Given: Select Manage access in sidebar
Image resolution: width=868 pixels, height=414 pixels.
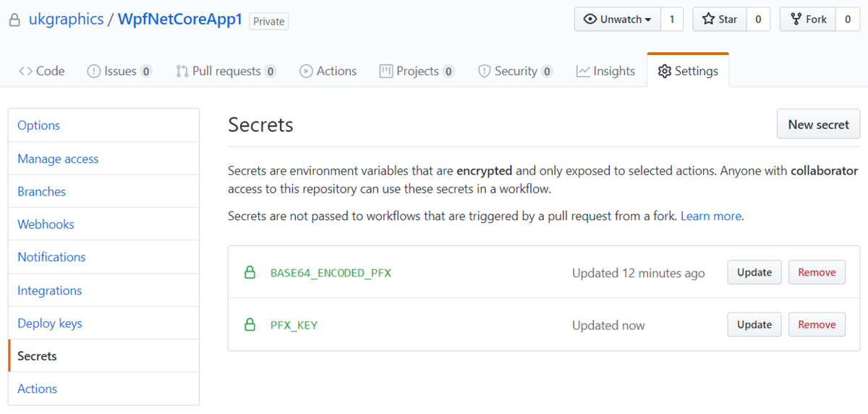Looking at the screenshot, I should (x=103, y=159).
